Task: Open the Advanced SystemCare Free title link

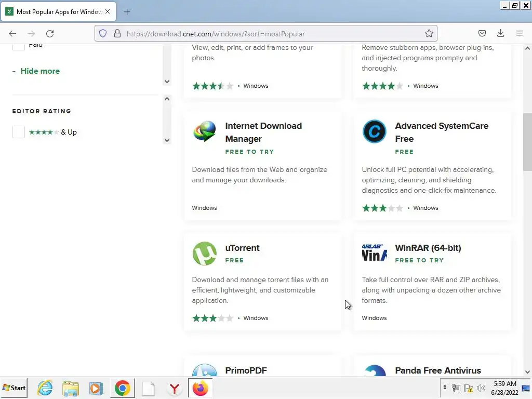Action: pyautogui.click(x=442, y=132)
